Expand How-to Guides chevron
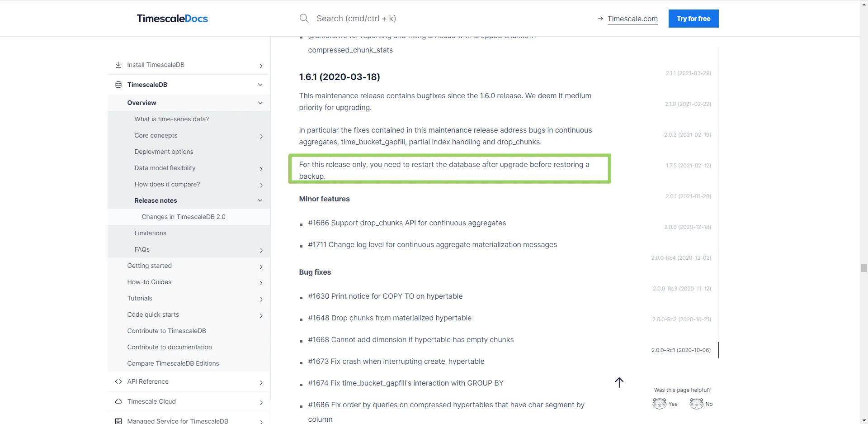The width and height of the screenshot is (868, 424). [261, 283]
